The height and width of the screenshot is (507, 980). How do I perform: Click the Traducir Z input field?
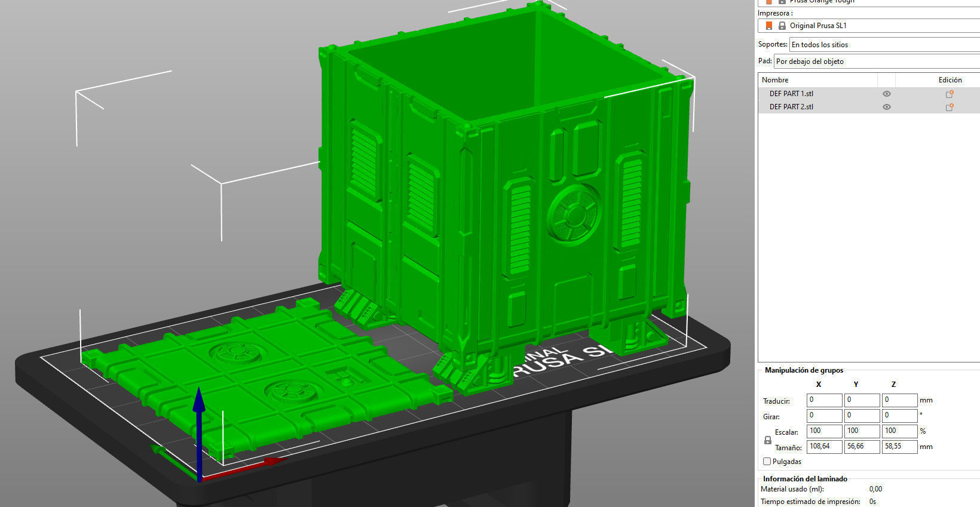(x=899, y=400)
